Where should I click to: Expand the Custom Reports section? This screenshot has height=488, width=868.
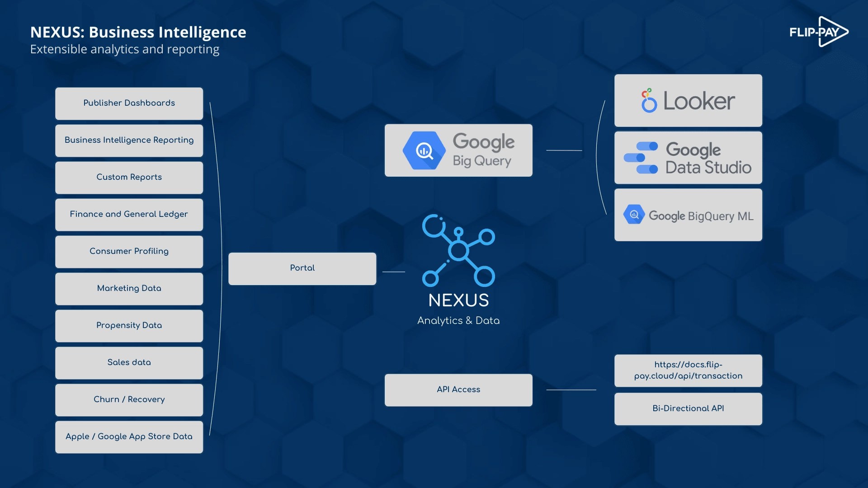tap(129, 177)
